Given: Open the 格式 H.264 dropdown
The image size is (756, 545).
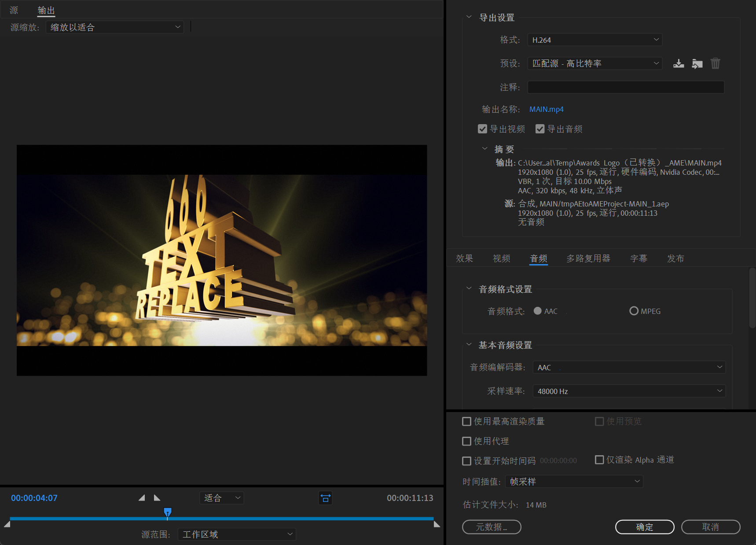Looking at the screenshot, I should pos(595,40).
